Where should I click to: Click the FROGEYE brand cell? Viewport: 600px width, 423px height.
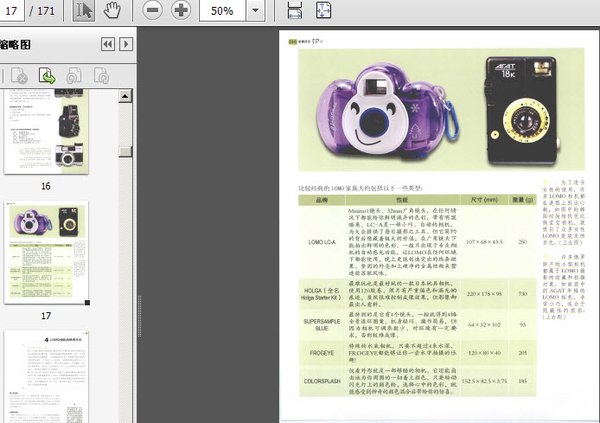tap(322, 353)
